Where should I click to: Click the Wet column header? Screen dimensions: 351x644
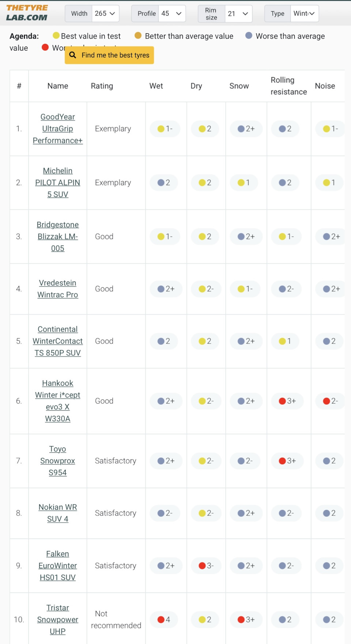click(156, 86)
